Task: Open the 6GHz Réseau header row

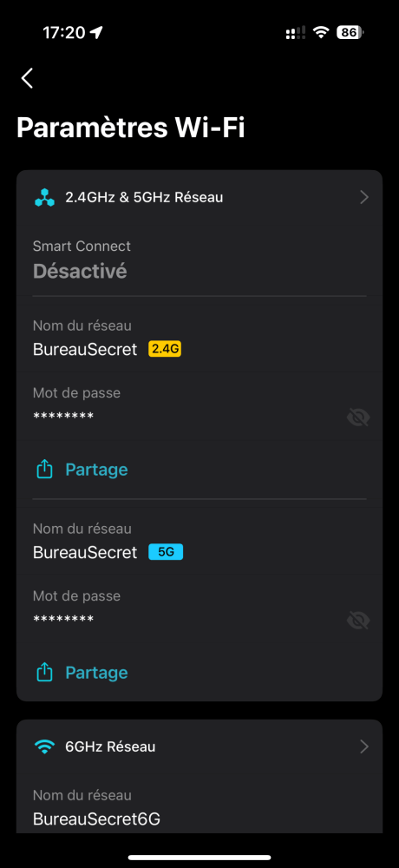Action: click(199, 746)
